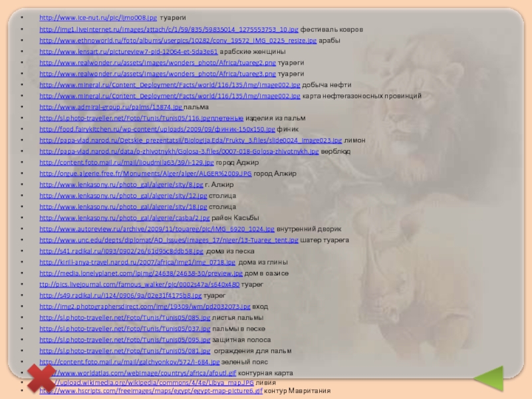Open the papa-vlad верблюд link

pyautogui.click(x=179, y=152)
